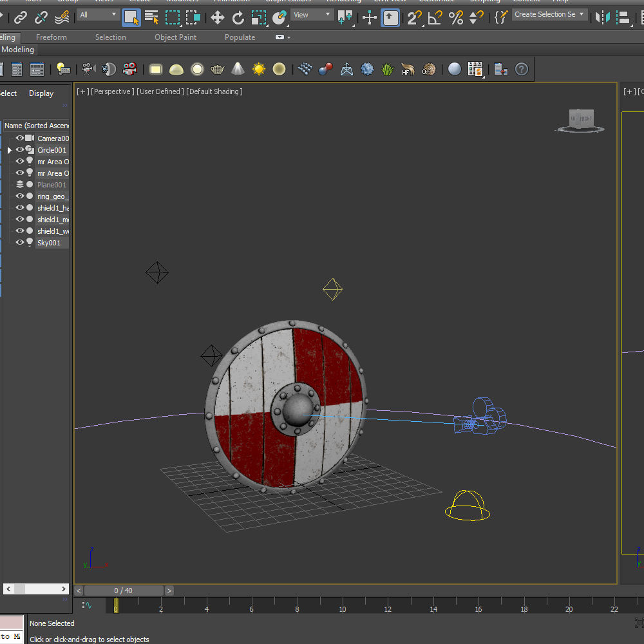Screen dimensions: 644x644
Task: Click the Window/Crossing selection icon
Action: 193,17
